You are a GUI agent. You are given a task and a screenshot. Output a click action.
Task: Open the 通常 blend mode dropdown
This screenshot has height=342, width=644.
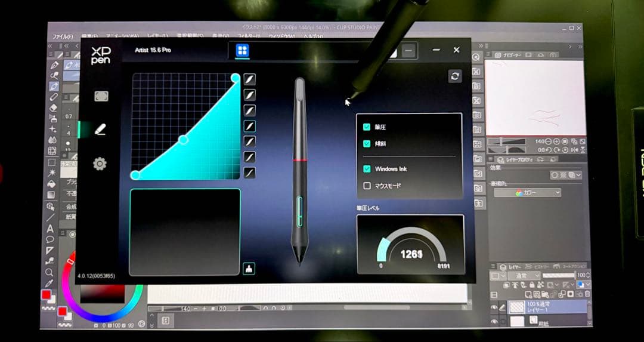click(x=520, y=276)
